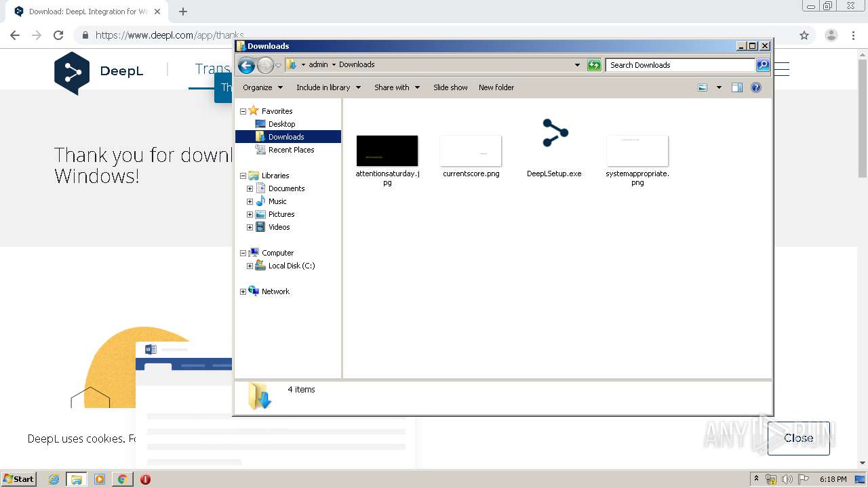The image size is (868, 488).
Task: Click the Explorer forward navigation arrow
Action: tap(265, 65)
